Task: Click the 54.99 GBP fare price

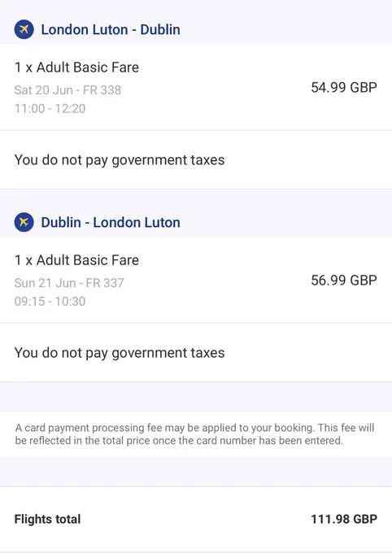Action: tap(344, 88)
